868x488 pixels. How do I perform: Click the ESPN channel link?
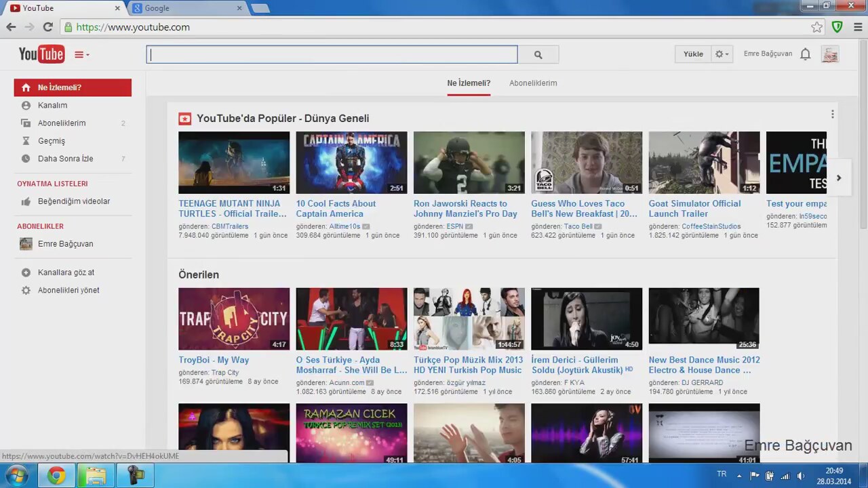(455, 226)
